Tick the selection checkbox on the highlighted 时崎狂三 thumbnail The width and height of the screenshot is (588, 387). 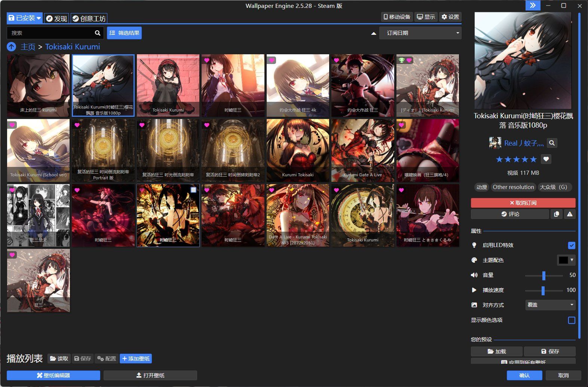click(193, 190)
